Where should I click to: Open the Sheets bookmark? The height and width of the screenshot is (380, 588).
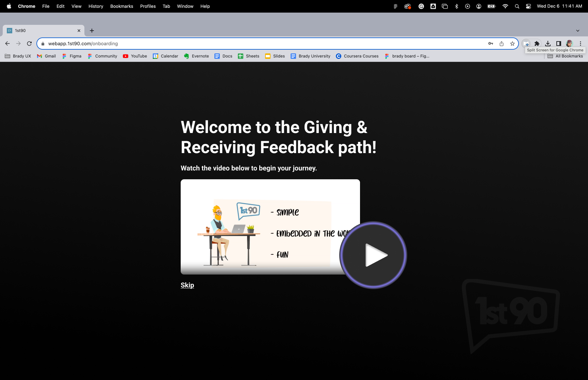point(249,56)
